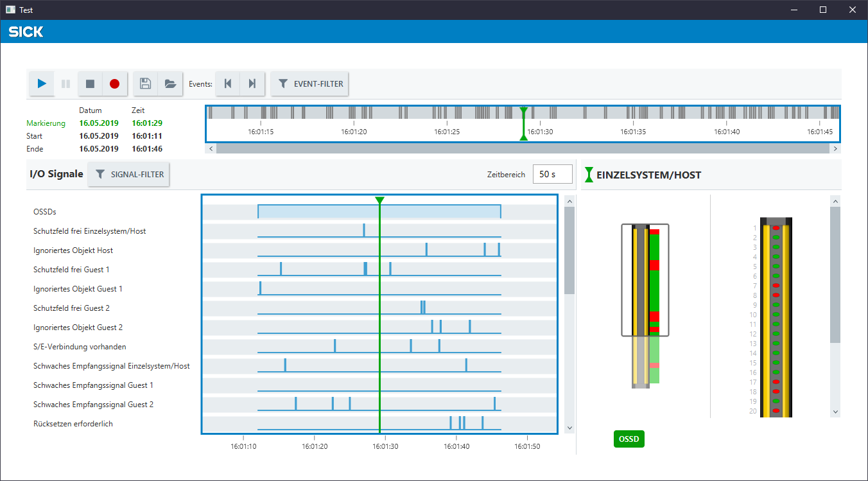The height and width of the screenshot is (481, 868).
Task: Click the green marker atop the signal chart
Action: pyautogui.click(x=379, y=200)
